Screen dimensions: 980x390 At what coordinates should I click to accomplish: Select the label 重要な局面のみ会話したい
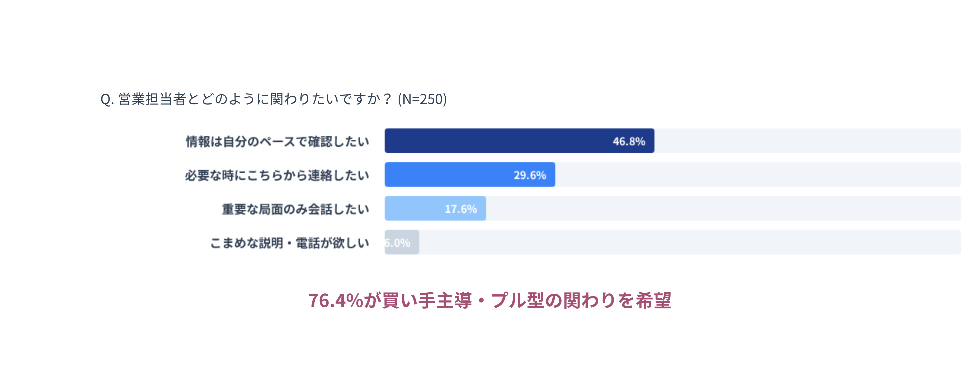point(295,209)
